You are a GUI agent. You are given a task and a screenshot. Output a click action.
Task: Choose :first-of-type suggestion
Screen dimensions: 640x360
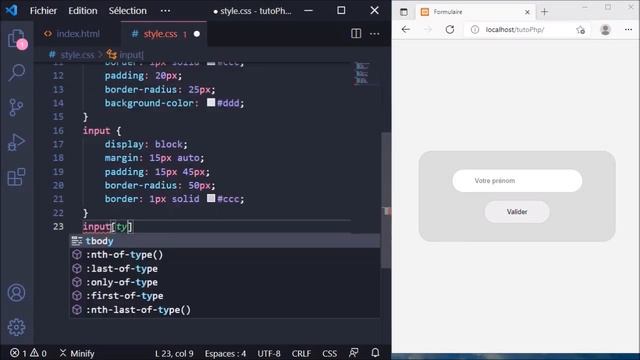click(x=224, y=296)
